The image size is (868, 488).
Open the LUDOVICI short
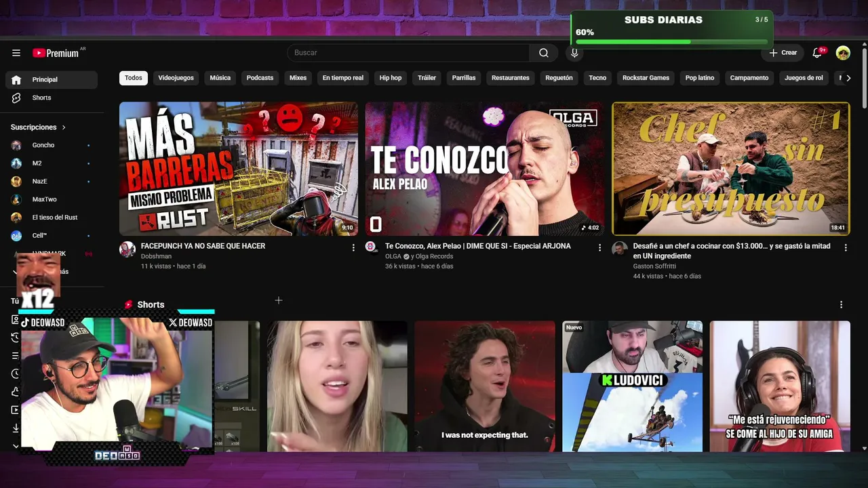click(x=633, y=386)
